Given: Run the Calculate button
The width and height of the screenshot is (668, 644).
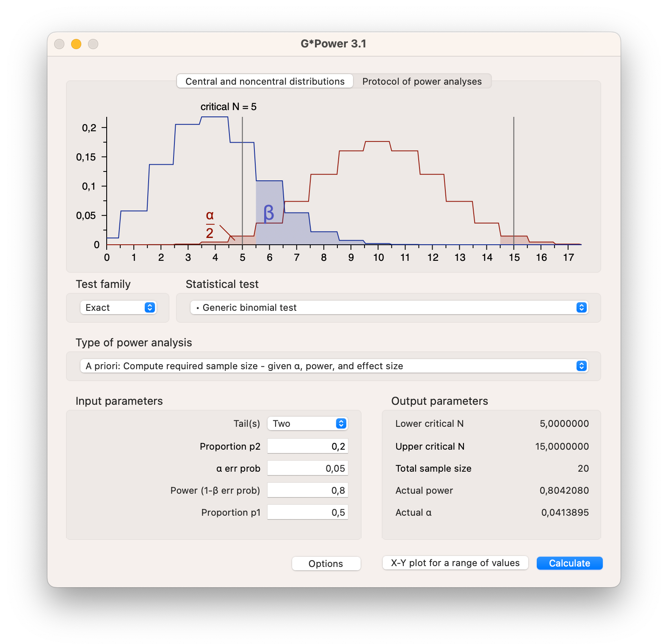Looking at the screenshot, I should pyautogui.click(x=569, y=563).
